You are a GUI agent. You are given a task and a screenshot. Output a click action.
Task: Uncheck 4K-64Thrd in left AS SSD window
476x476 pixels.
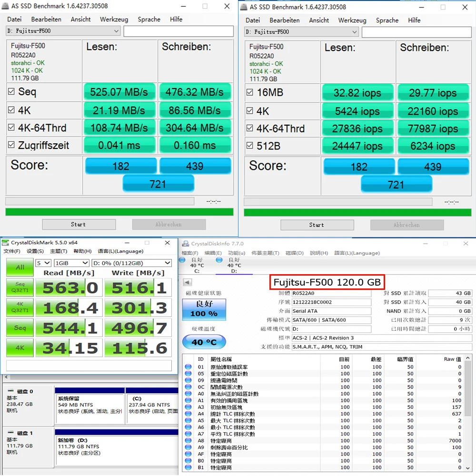pyautogui.click(x=11, y=127)
